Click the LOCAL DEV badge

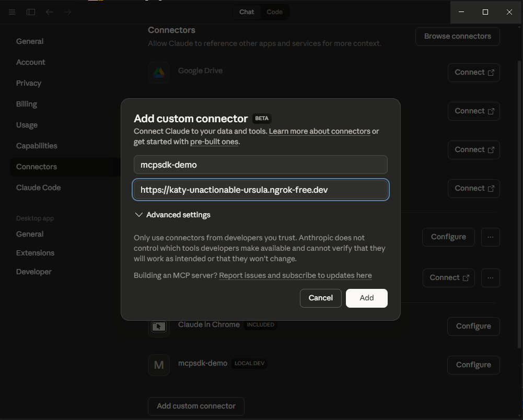point(249,363)
